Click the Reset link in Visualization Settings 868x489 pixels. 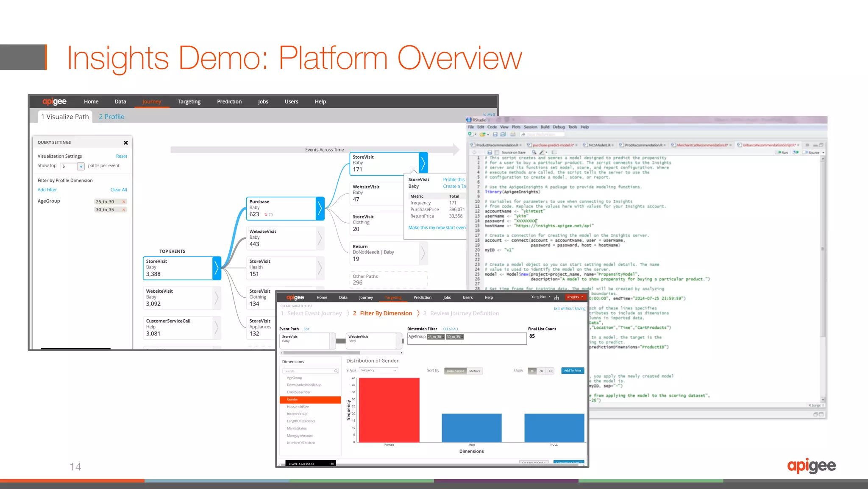click(122, 156)
